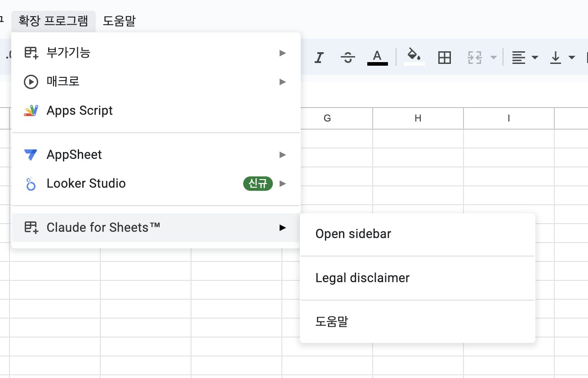Toggle strikethrough formatting in toolbar

click(x=347, y=58)
